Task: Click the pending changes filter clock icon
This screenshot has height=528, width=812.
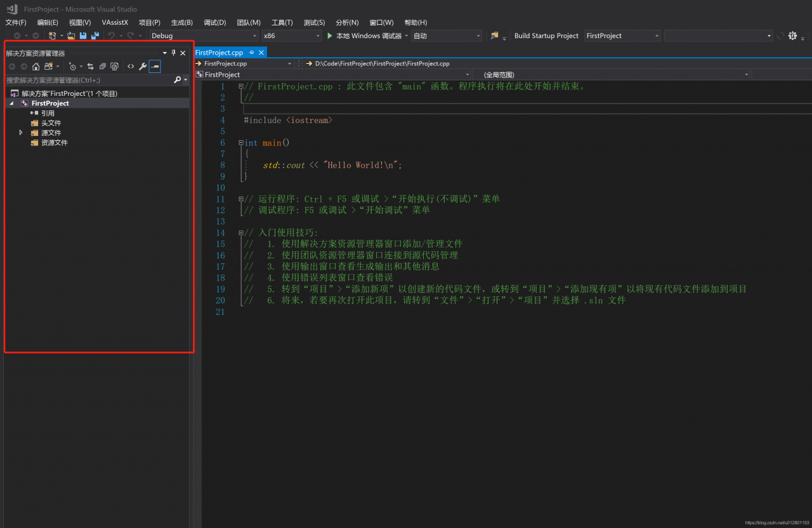Action: [x=72, y=67]
